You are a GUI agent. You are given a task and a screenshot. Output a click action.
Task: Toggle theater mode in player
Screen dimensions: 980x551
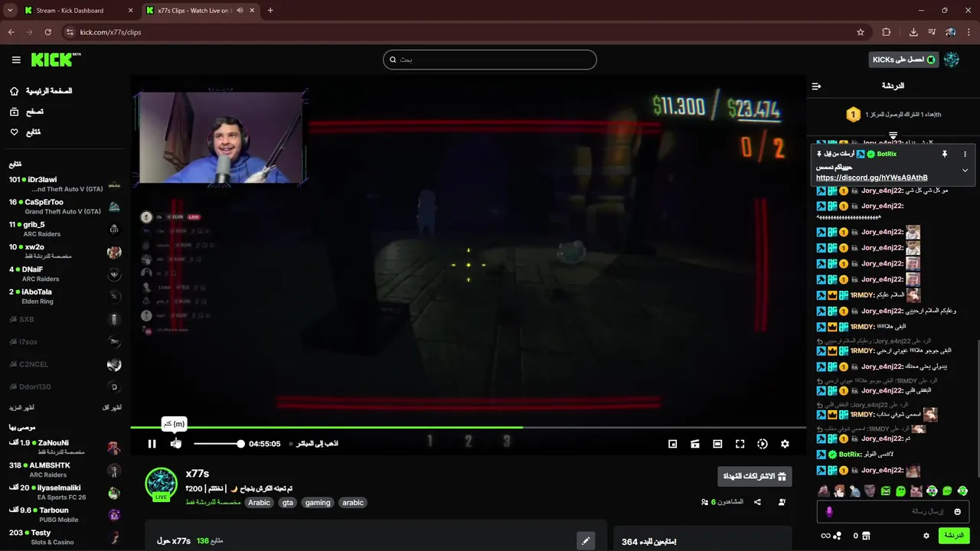[717, 444]
